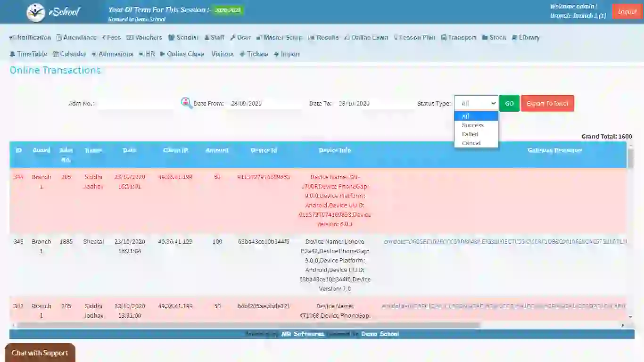
Task: Open the Stock module
Action: click(494, 37)
